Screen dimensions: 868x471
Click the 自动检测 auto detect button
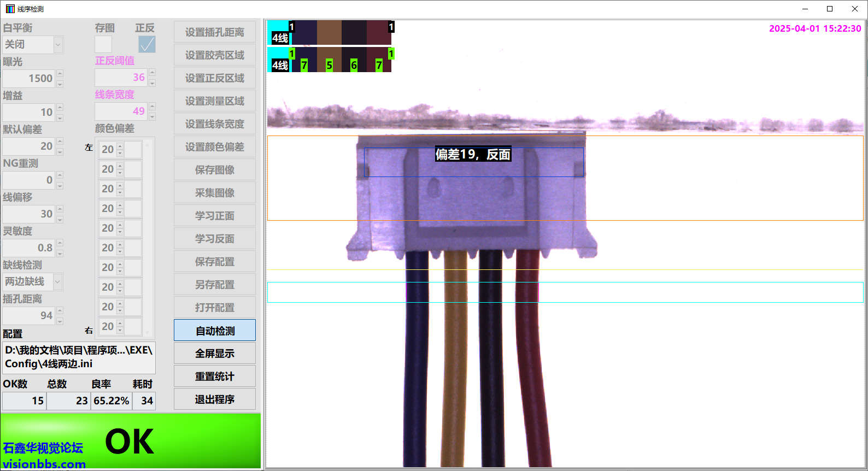215,331
